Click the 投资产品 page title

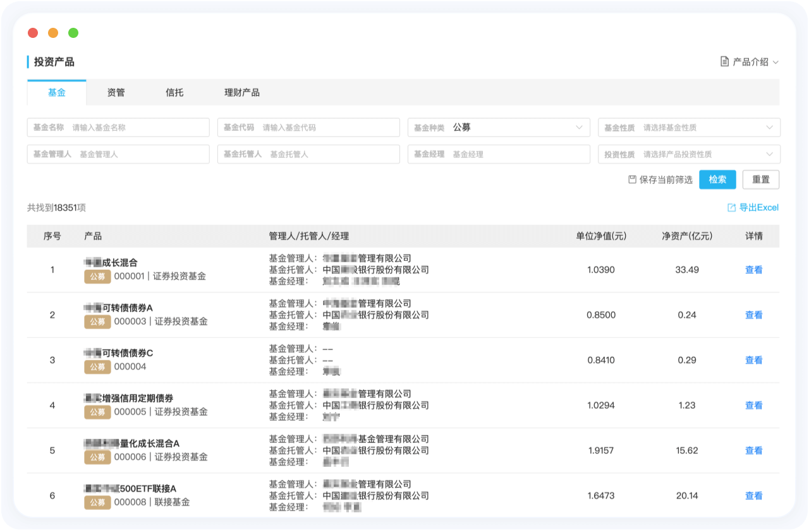54,62
